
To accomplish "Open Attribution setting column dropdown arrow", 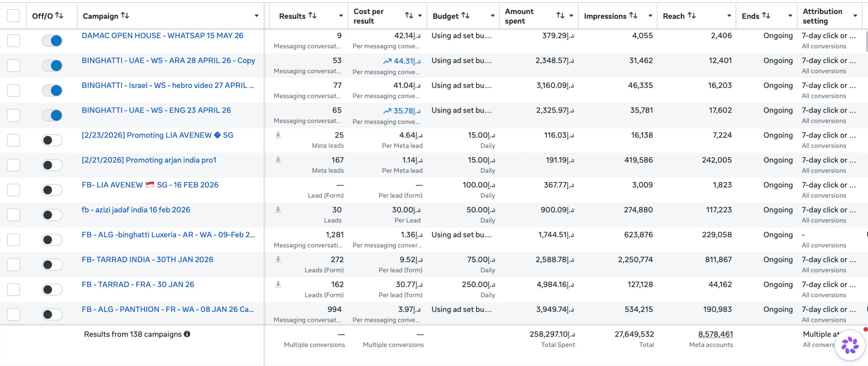I will click(855, 16).
